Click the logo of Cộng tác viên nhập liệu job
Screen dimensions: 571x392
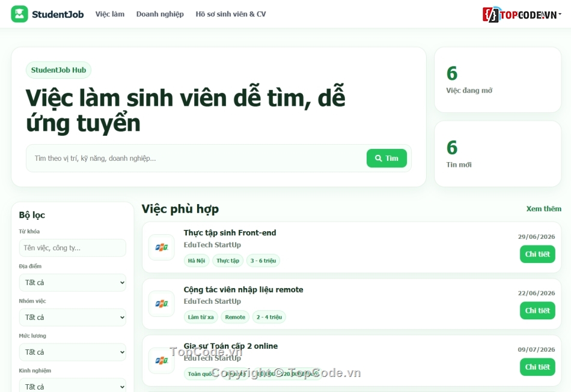(x=162, y=304)
